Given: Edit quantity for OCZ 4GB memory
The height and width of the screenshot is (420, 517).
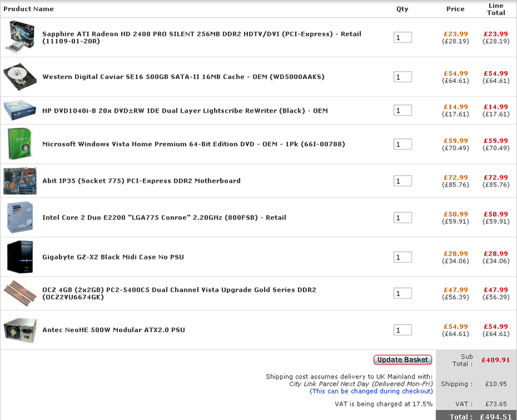Looking at the screenshot, I should pos(402,293).
